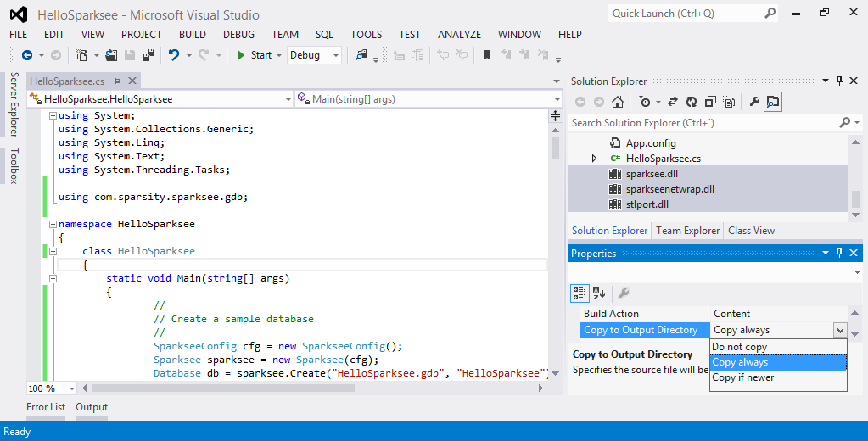Open the BUILD menu

tap(193, 34)
